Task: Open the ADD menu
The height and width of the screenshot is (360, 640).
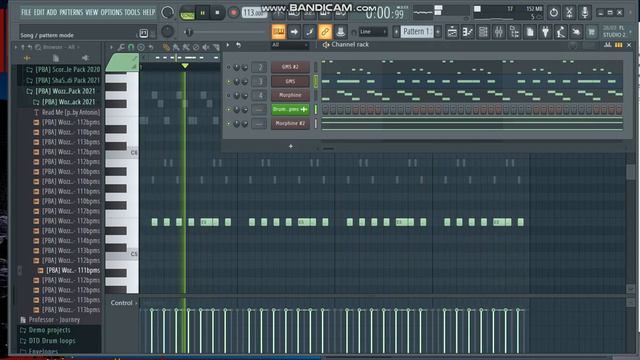Action: pyautogui.click(x=51, y=12)
